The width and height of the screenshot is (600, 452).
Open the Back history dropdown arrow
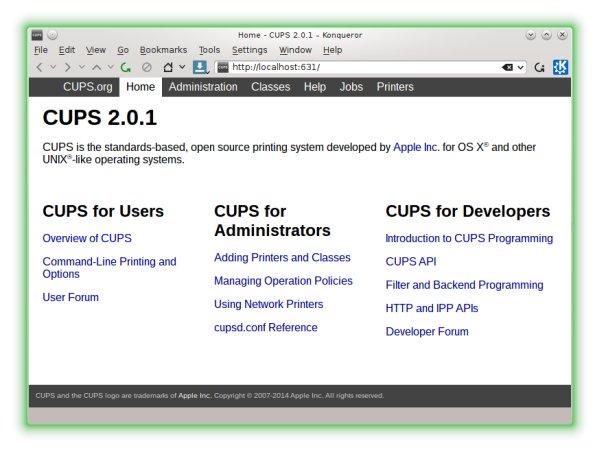coord(53,67)
